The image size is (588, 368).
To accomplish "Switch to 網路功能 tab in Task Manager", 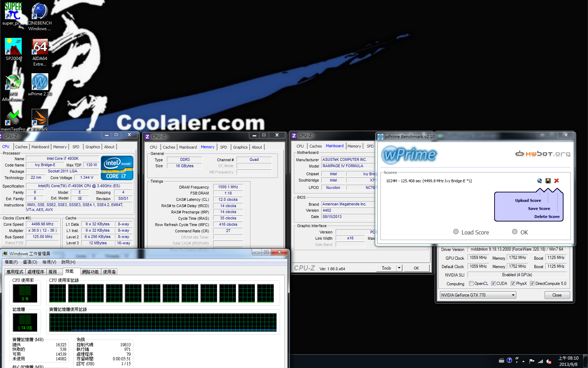I will click(90, 272).
